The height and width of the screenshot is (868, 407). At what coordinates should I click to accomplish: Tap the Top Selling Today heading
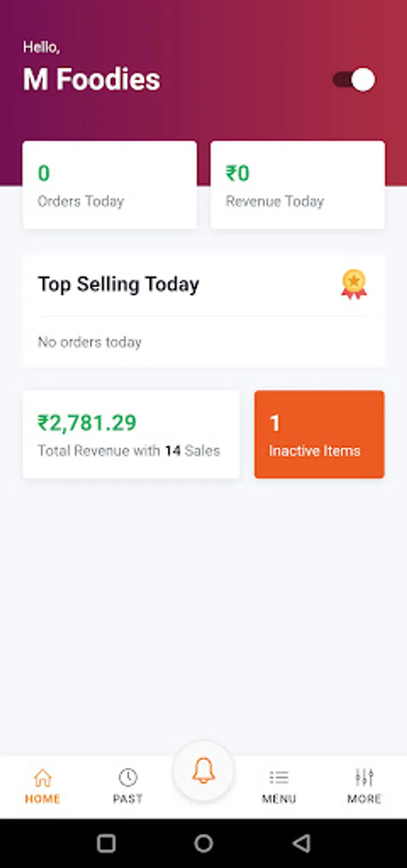(x=118, y=284)
